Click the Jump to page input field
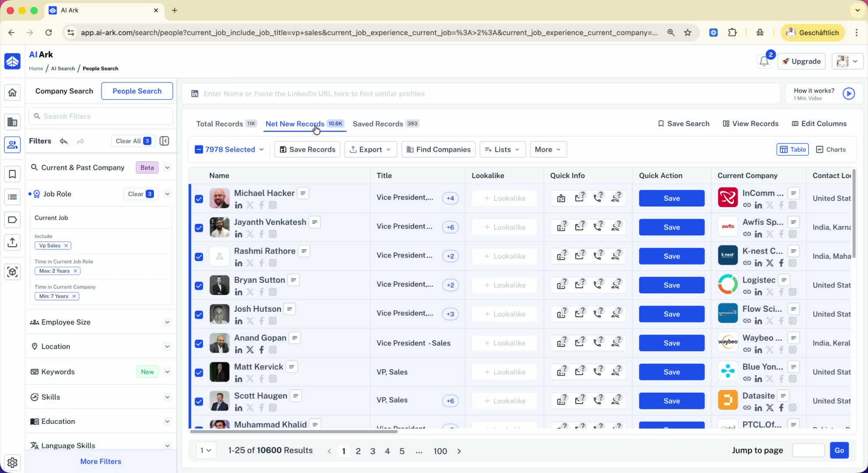 tap(808, 450)
